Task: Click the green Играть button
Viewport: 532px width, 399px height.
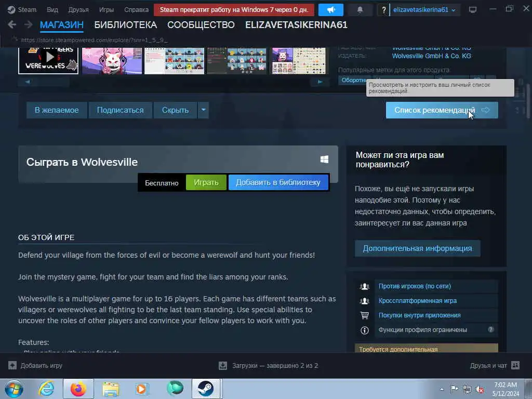Action: point(206,182)
